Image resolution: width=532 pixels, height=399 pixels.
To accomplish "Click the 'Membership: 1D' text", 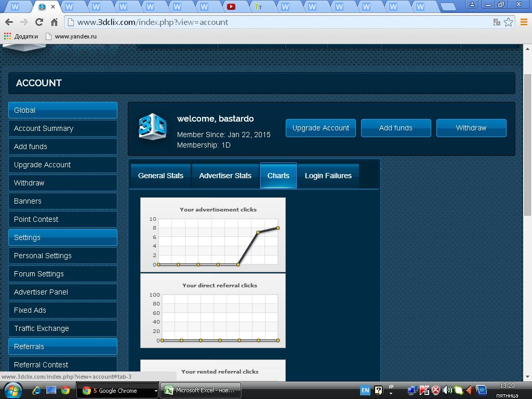I will pos(204,145).
